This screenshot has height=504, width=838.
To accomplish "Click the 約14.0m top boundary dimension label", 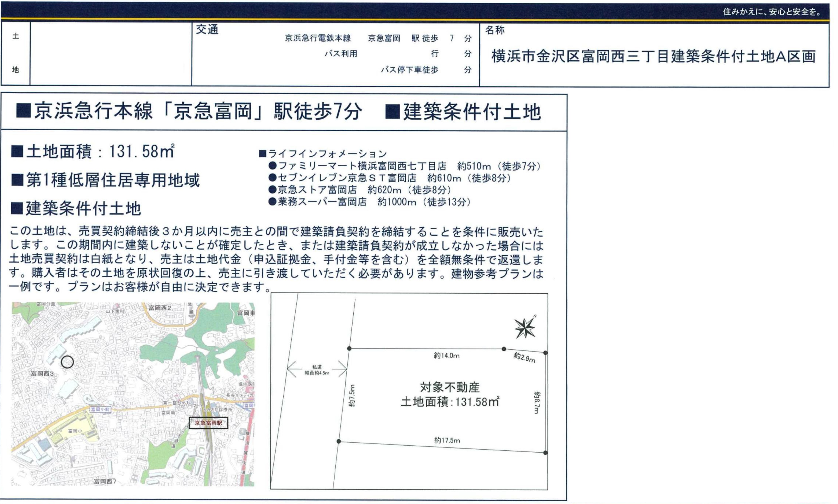I will (446, 356).
